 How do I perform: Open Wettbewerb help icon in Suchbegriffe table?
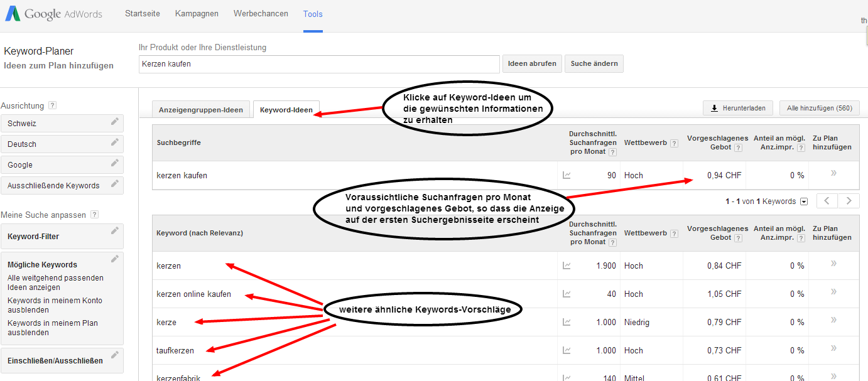pos(674,143)
